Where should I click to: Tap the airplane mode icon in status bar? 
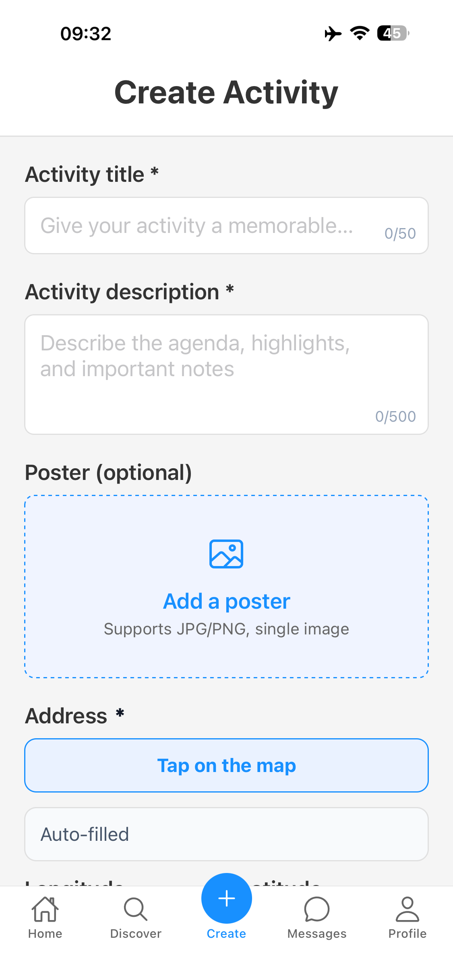click(333, 34)
